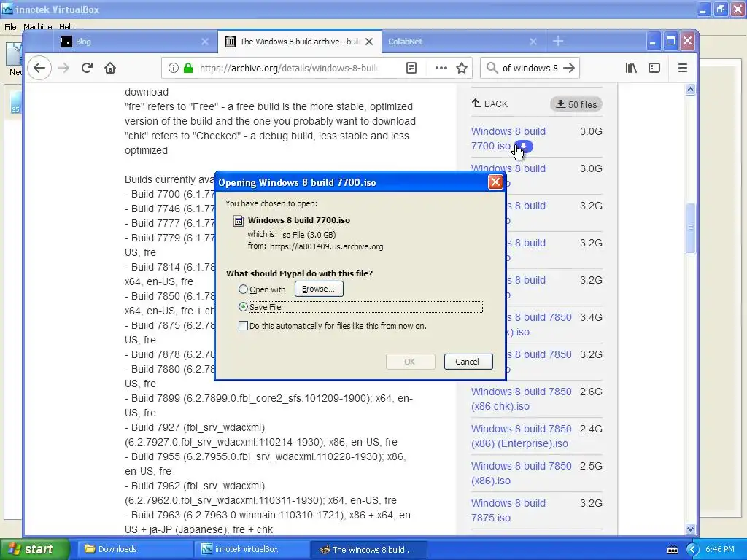Click the Windows start button
The image size is (747, 560).
(x=35, y=549)
